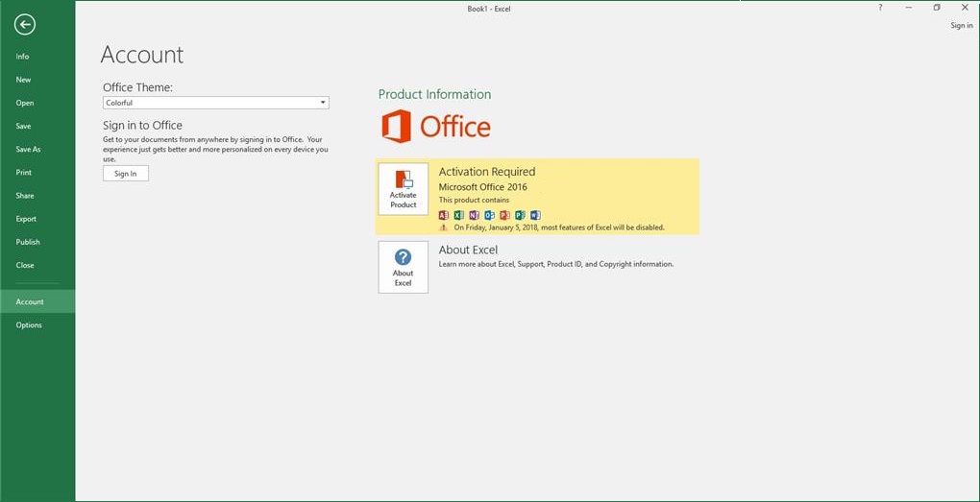
Task: Close the Excel window with X
Action: tap(965, 8)
